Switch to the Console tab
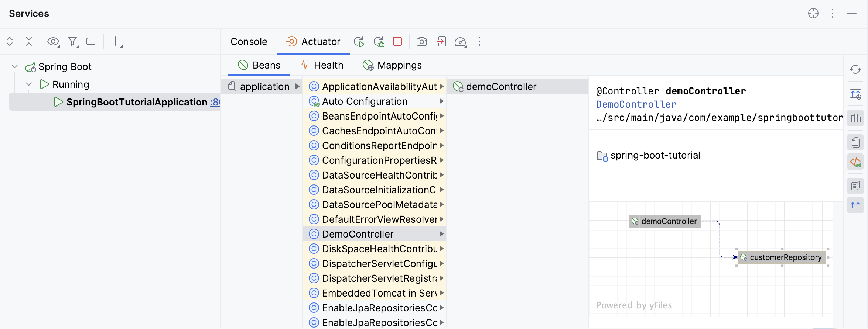Image resolution: width=868 pixels, height=329 pixels. (249, 42)
